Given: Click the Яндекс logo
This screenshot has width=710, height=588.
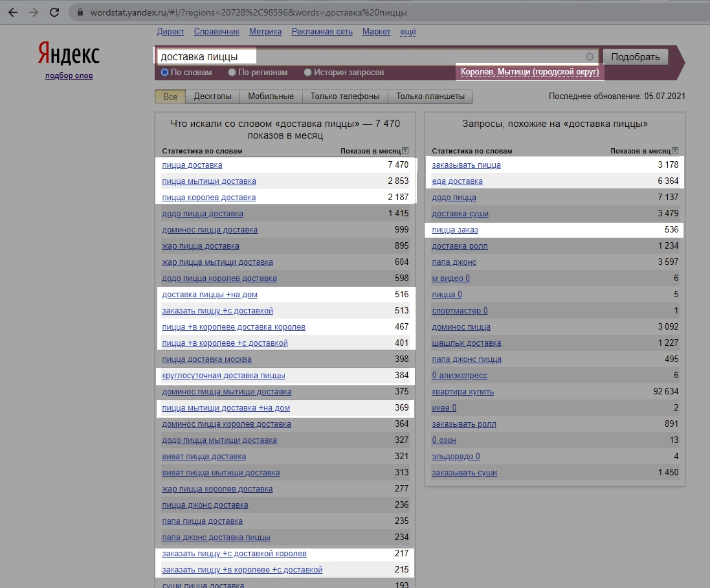Looking at the screenshot, I should pos(69,54).
